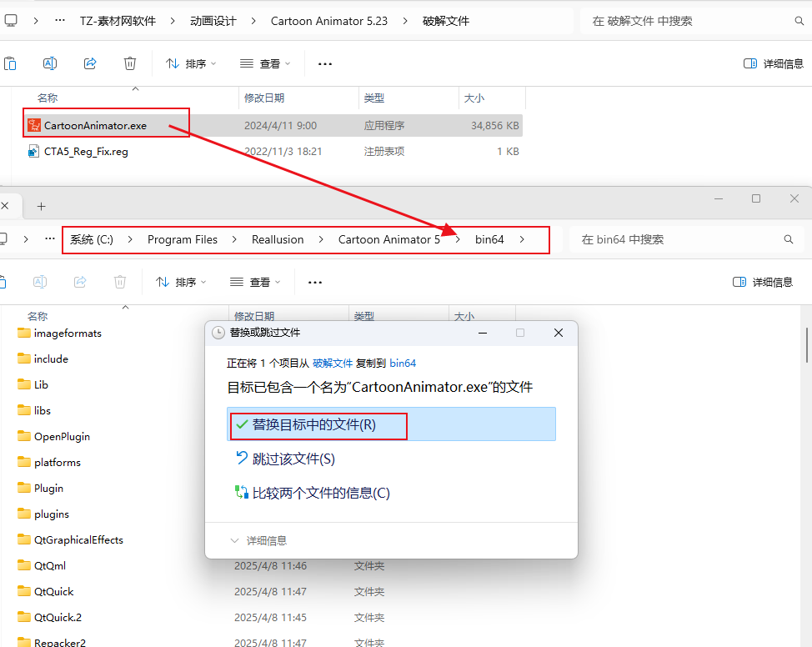Image resolution: width=812 pixels, height=647 pixels.
Task: Open the 排序 sort dropdown in the 破解文件 window
Action: tap(191, 63)
